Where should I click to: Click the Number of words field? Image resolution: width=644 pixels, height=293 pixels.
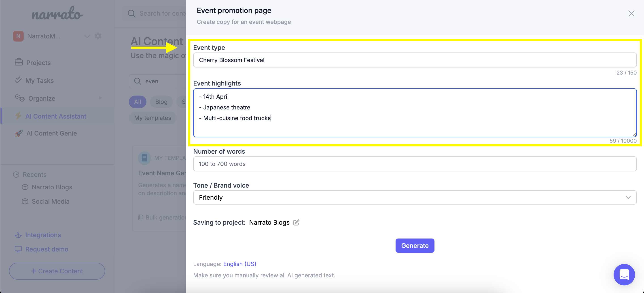pyautogui.click(x=415, y=164)
